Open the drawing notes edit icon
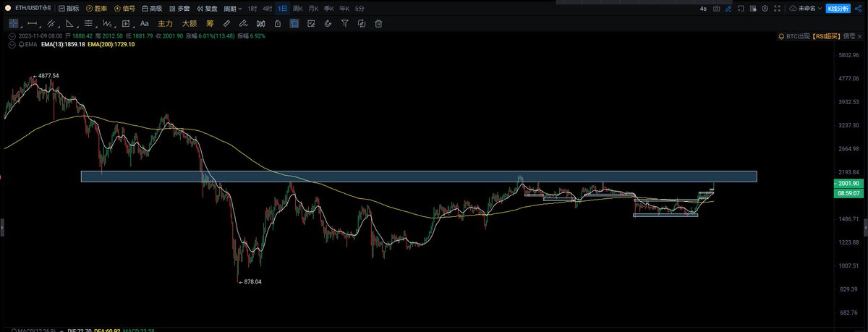 [x=311, y=24]
